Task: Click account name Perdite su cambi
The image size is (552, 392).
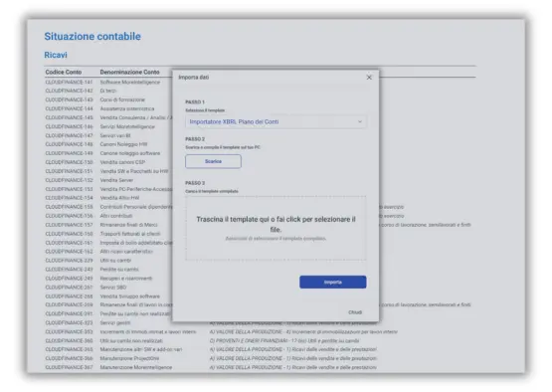Action: point(119,270)
